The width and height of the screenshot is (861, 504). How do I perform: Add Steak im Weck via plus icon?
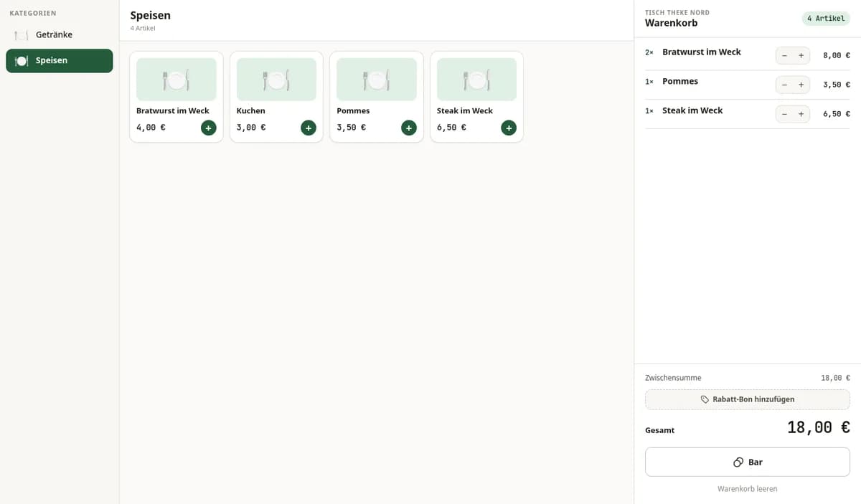pyautogui.click(x=509, y=128)
